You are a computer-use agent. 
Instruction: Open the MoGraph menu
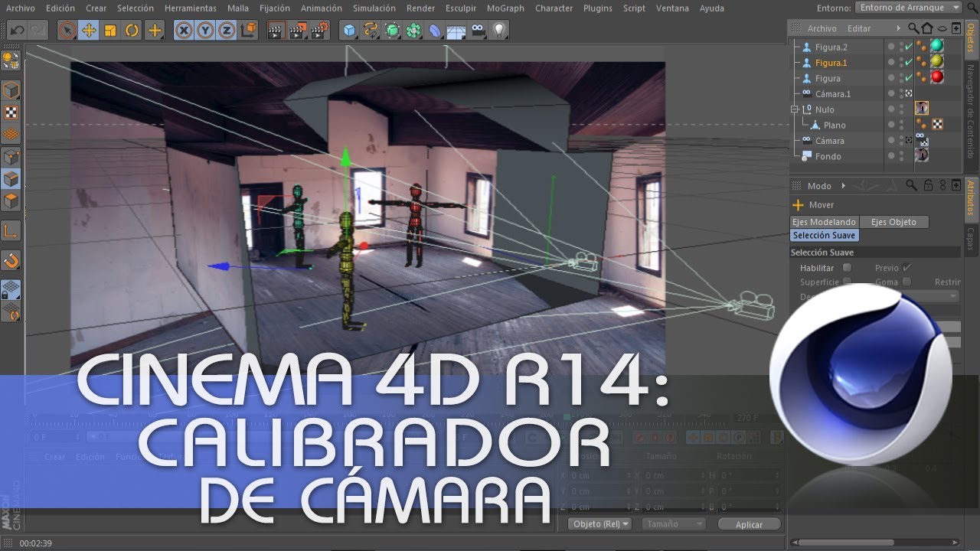506,8
